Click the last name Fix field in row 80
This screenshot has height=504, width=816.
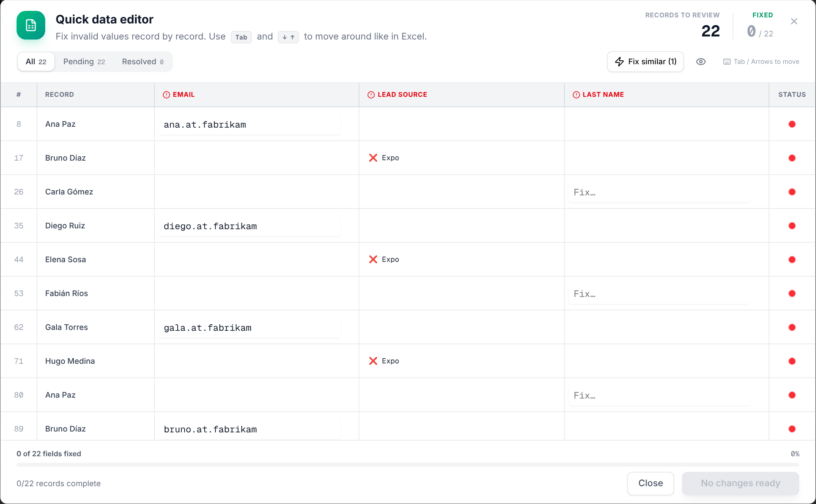tap(659, 395)
